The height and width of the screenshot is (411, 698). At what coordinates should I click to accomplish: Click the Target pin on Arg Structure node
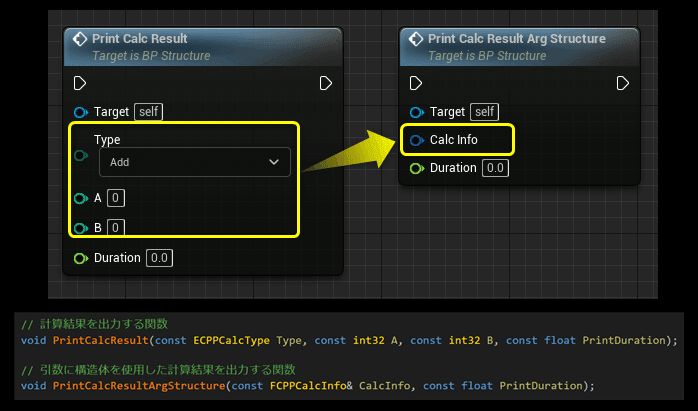point(416,112)
